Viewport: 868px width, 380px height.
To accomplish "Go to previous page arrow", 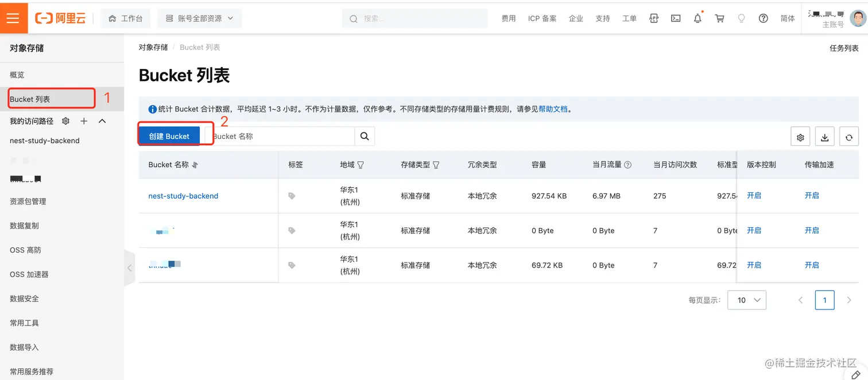I will pos(800,300).
